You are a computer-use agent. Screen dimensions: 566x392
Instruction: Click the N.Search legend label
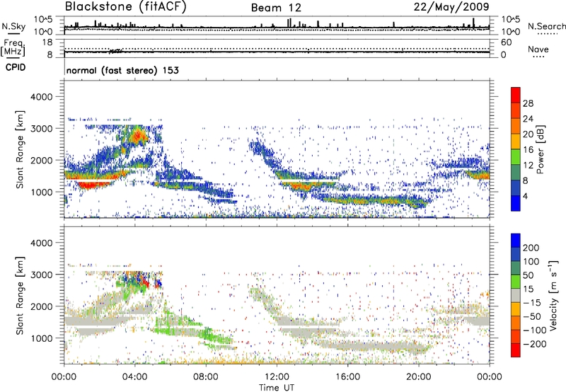(546, 26)
